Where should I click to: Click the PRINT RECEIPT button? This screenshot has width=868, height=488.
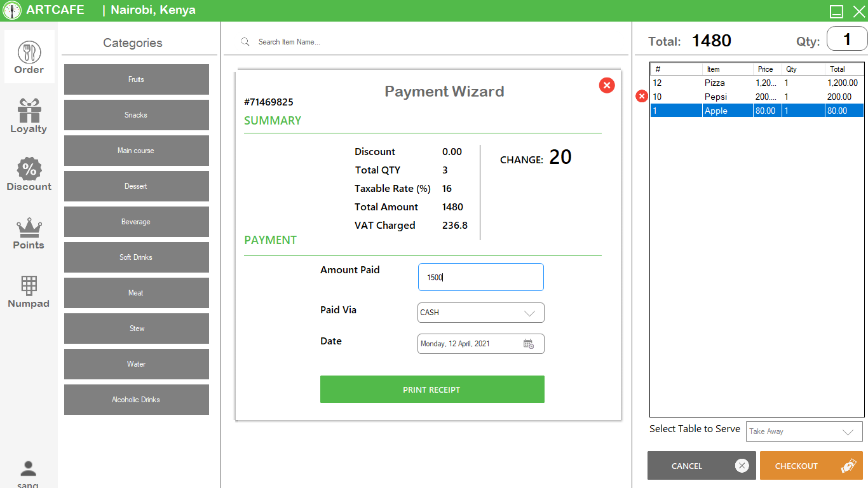point(432,389)
